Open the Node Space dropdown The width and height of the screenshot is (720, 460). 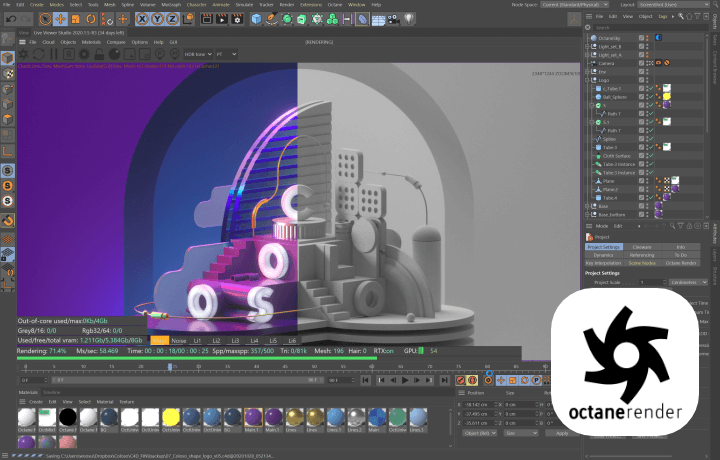click(x=574, y=5)
